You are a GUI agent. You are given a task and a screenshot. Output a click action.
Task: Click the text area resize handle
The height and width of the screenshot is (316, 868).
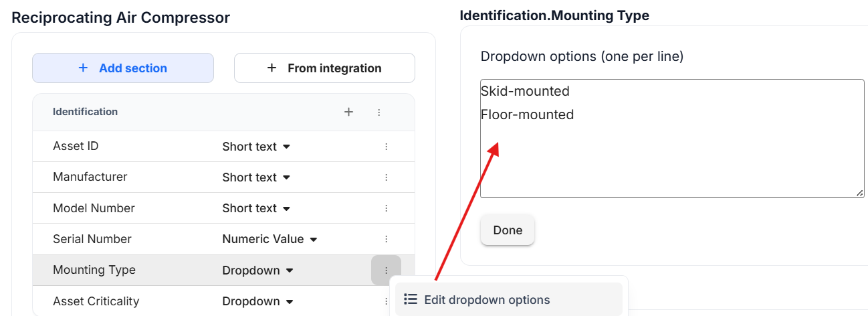click(859, 193)
